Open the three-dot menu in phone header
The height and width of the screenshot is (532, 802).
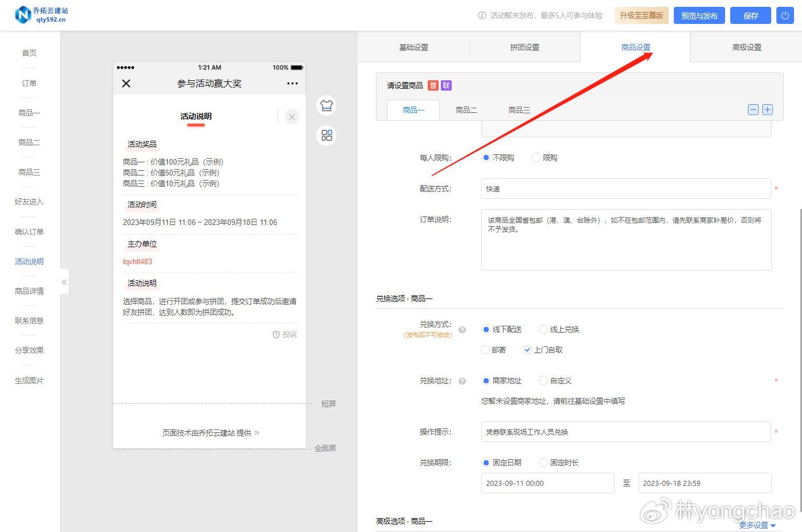coord(292,83)
